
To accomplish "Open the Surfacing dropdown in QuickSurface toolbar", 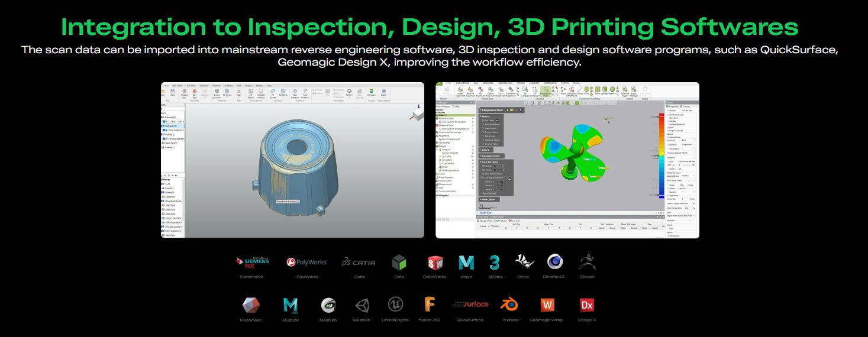I will click(283, 93).
